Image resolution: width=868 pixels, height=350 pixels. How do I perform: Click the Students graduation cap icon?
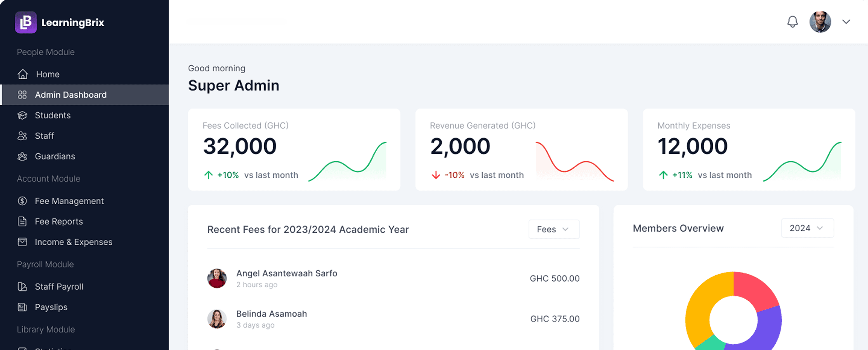point(22,115)
